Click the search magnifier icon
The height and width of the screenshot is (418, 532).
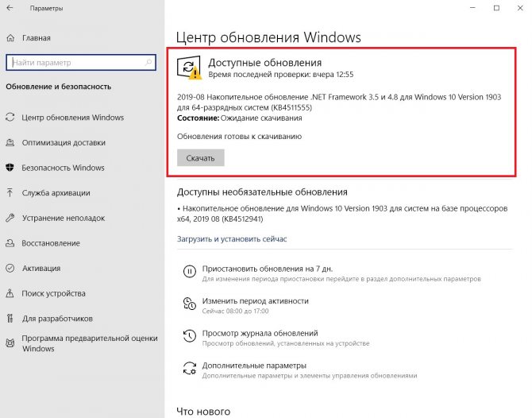pos(148,63)
